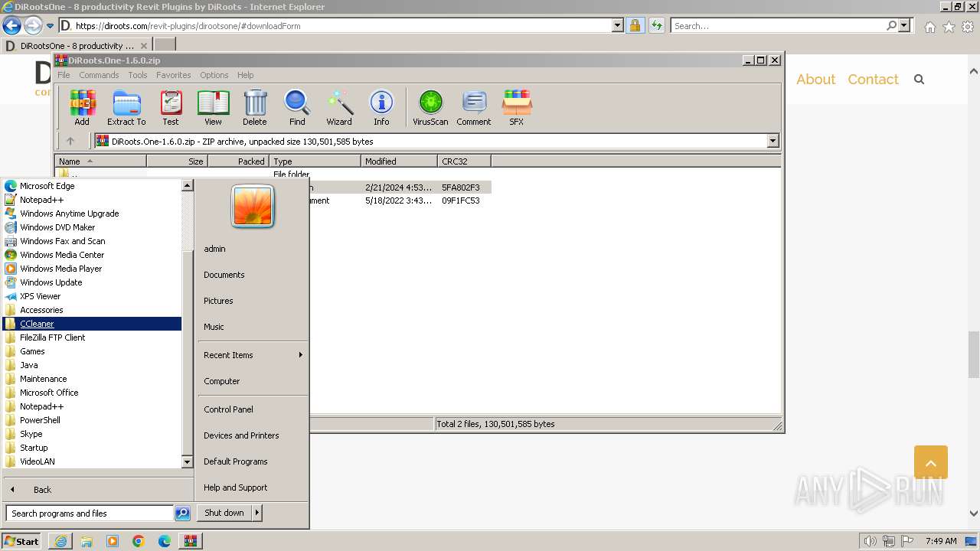
Task: Click the IE search input field
Action: coord(778,25)
